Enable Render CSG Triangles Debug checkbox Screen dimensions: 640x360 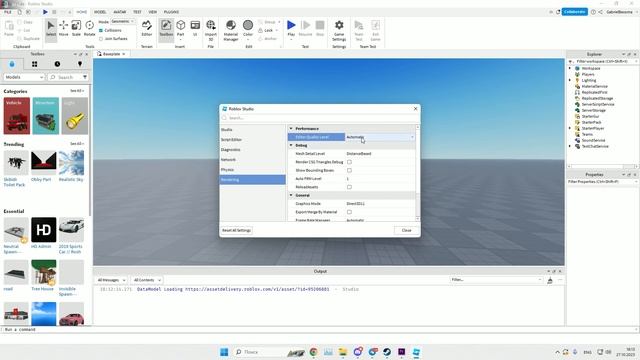tap(349, 162)
